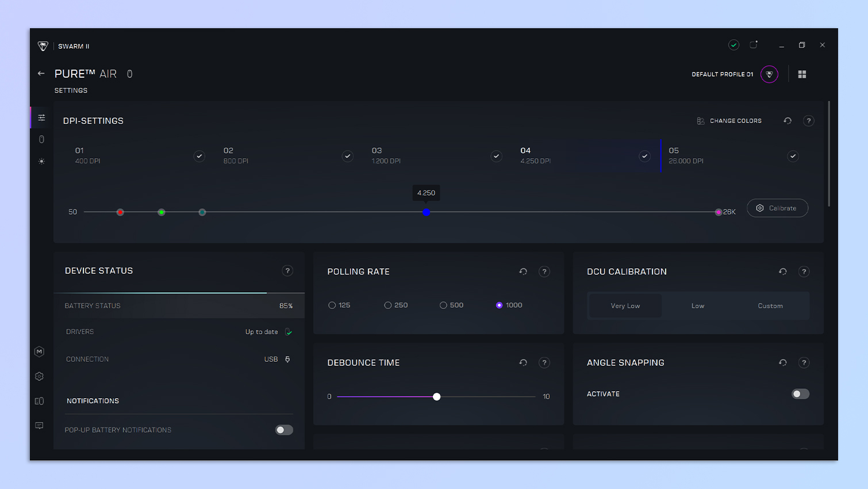Open the mouse button assignment sidebar icon

(41, 139)
